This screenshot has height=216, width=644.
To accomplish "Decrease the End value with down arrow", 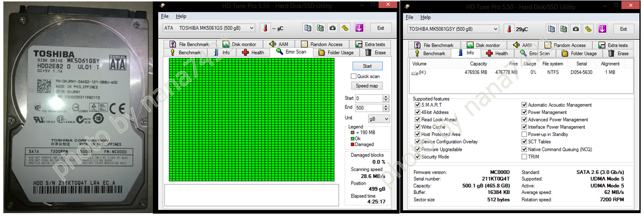I will click(x=386, y=110).
